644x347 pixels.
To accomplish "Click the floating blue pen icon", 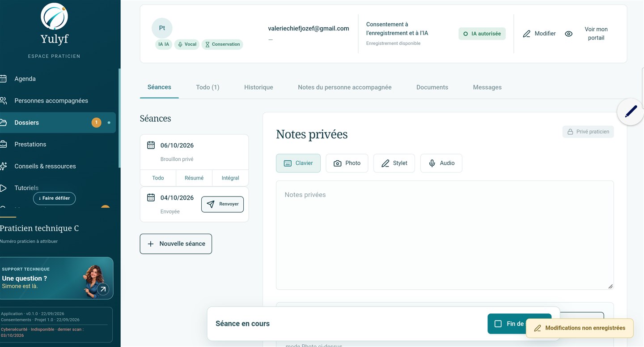I will click(631, 111).
